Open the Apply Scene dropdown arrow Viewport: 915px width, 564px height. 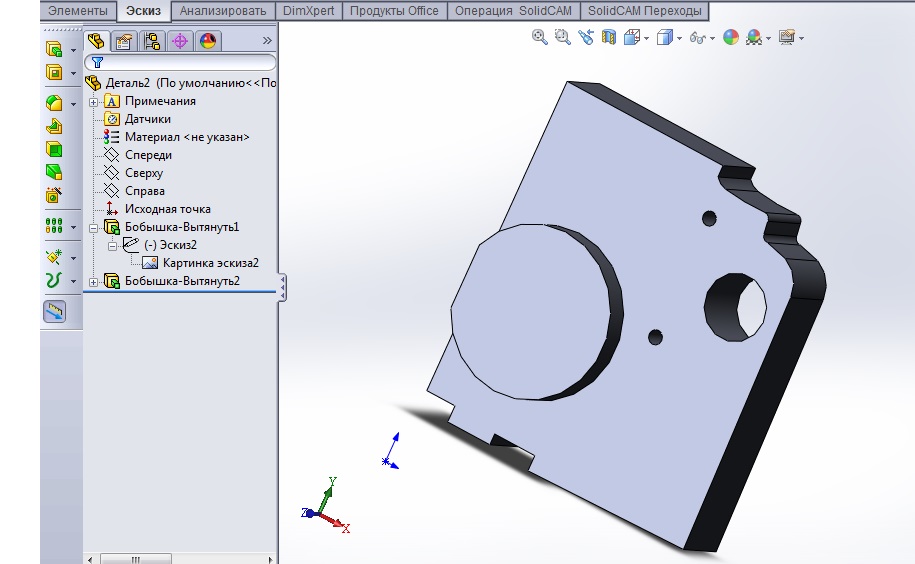pyautogui.click(x=768, y=38)
